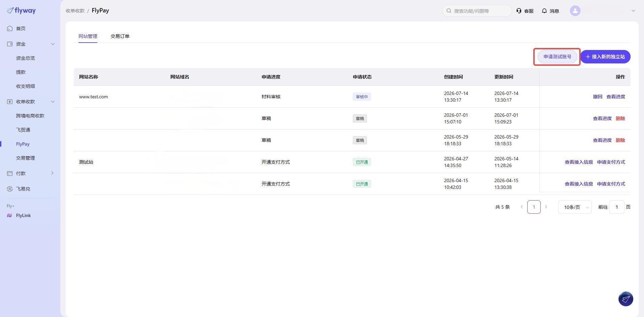Click the 消息 bell icon
Image resolution: width=644 pixels, height=317 pixels.
[x=544, y=11]
